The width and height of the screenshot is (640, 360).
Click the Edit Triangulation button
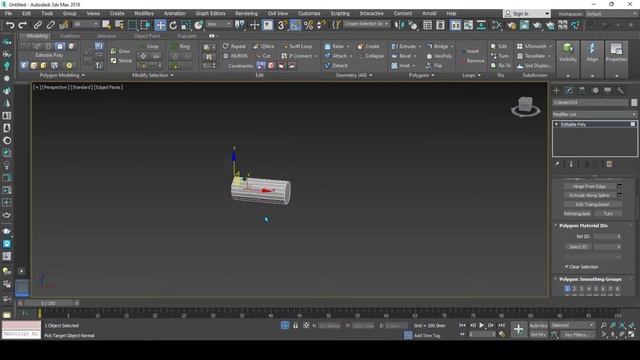coord(593,204)
